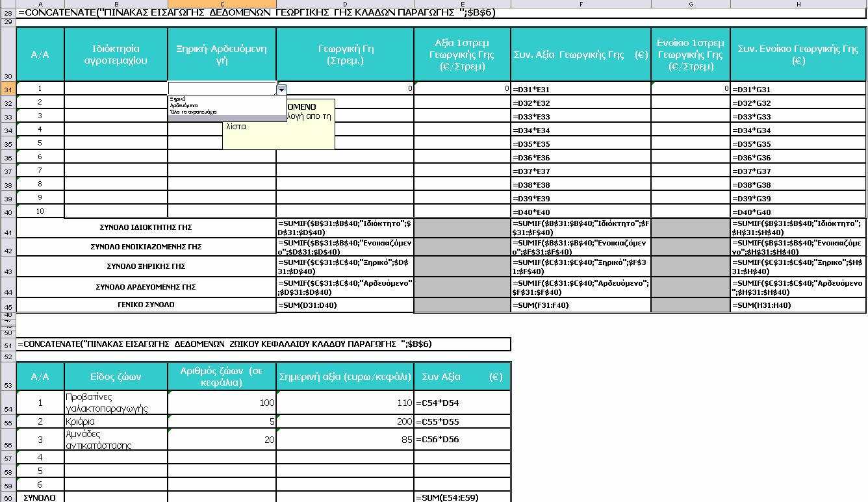Select column D header
868x502 pixels.
[345, 4]
